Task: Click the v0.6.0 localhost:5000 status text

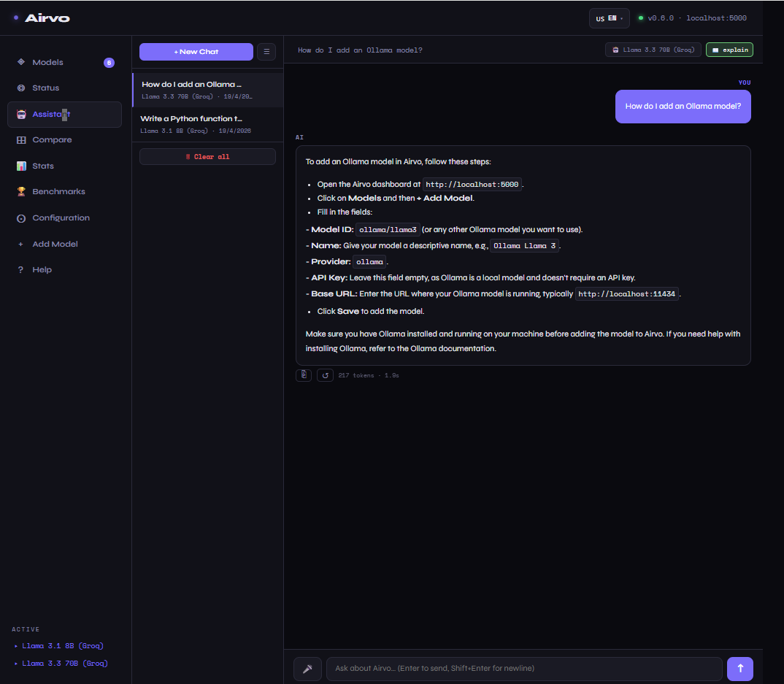Action: point(697,18)
